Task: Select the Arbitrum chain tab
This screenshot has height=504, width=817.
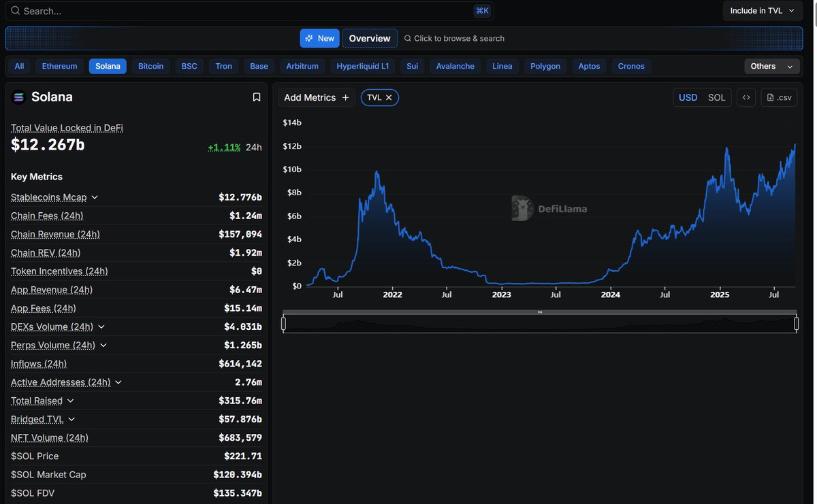Action: coord(302,66)
